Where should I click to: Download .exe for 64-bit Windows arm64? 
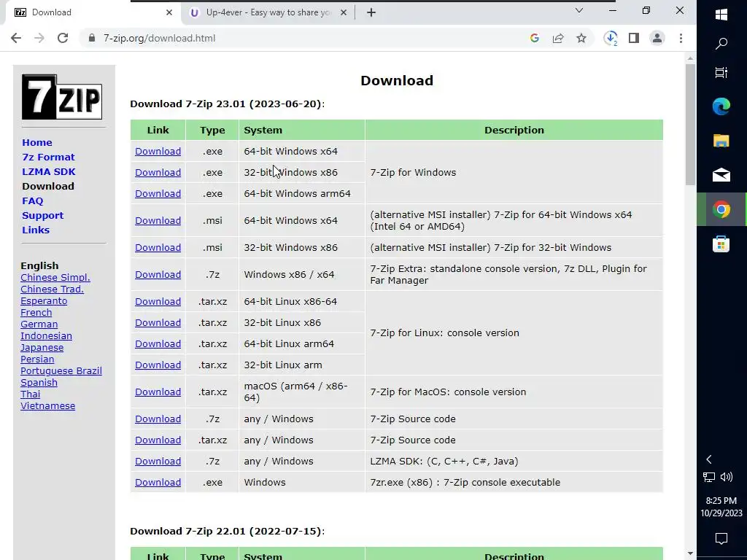click(x=158, y=194)
